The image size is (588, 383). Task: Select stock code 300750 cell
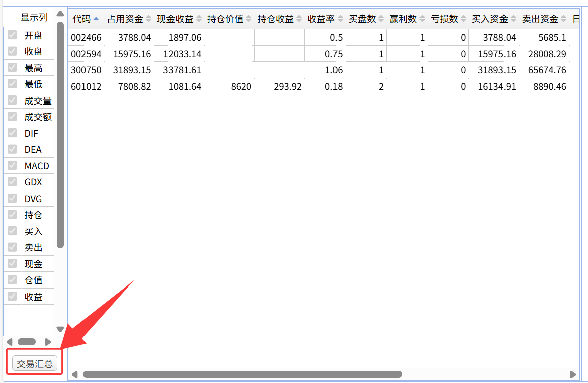[86, 70]
